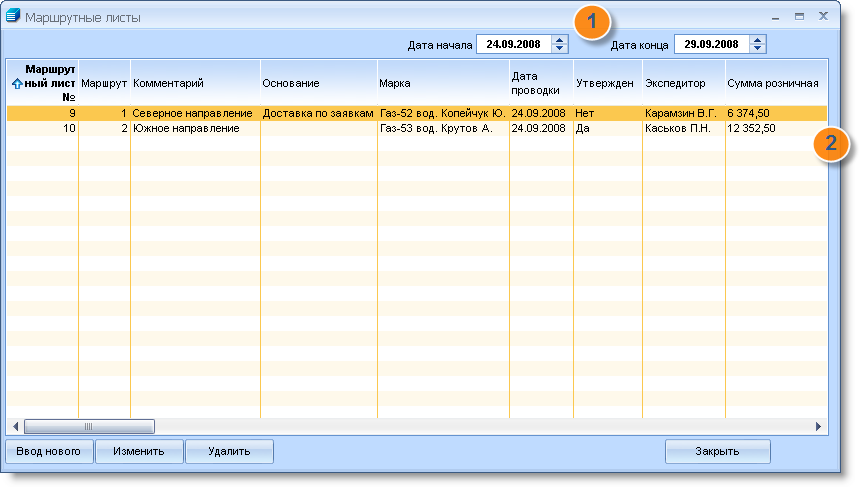Image resolution: width=861 pixels, height=487 pixels.
Task: Click the Сумма розничная column header
Action: point(776,83)
